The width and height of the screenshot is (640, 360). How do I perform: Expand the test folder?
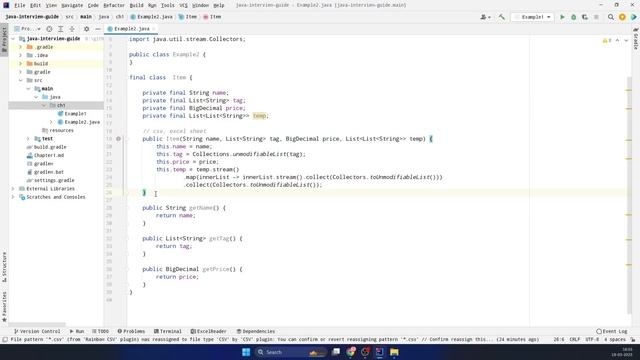pos(28,139)
